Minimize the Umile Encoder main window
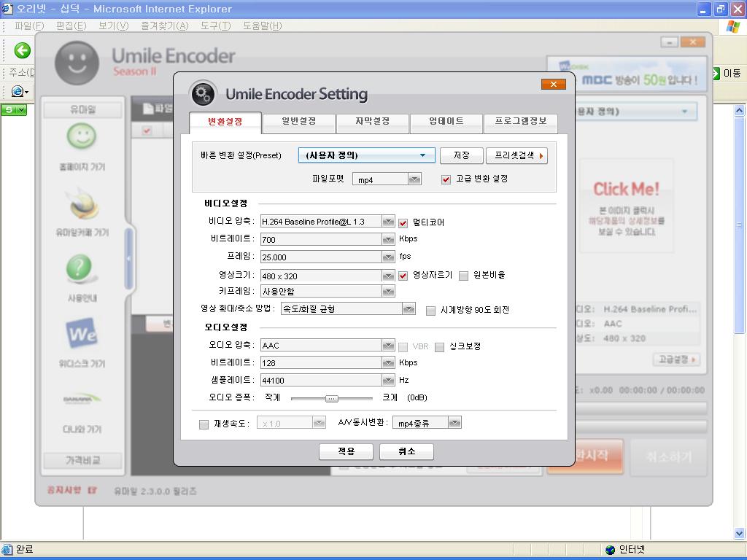The image size is (747, 560). [x=670, y=42]
